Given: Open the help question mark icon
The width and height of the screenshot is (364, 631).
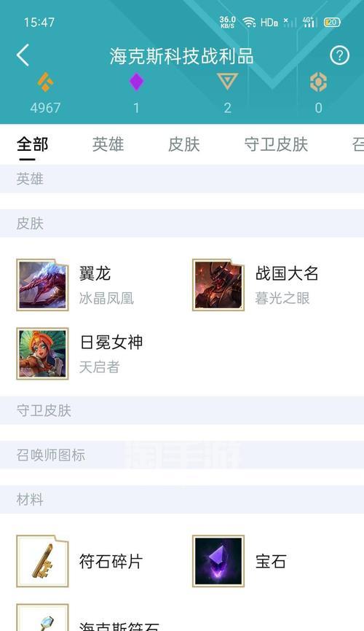Looking at the screenshot, I should [339, 55].
